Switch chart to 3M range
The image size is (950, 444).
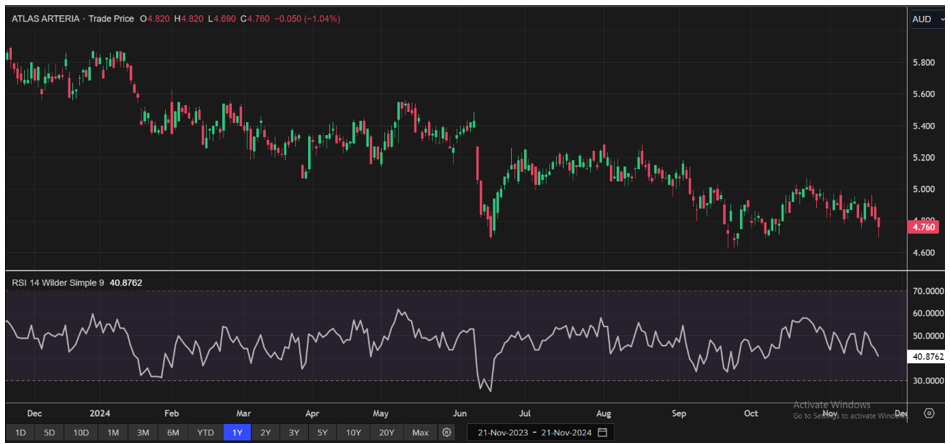(143, 432)
